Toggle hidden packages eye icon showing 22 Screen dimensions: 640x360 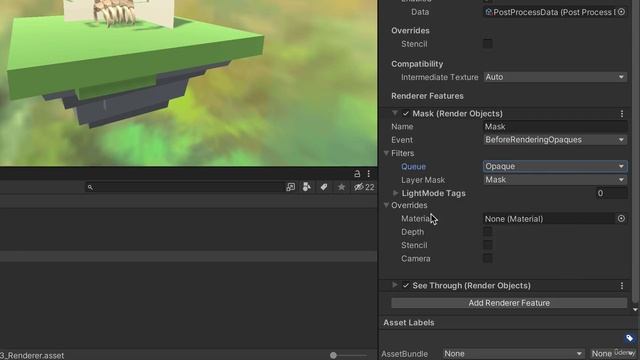point(364,187)
